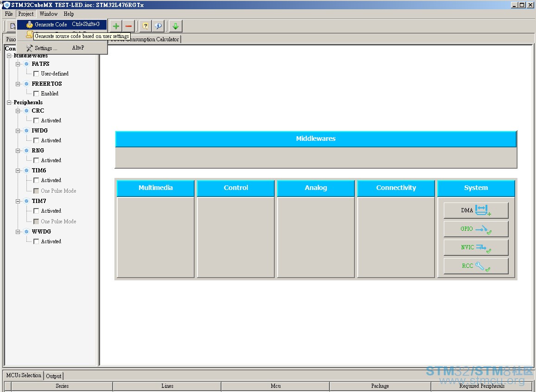Check Activated under TIM6

[36, 180]
